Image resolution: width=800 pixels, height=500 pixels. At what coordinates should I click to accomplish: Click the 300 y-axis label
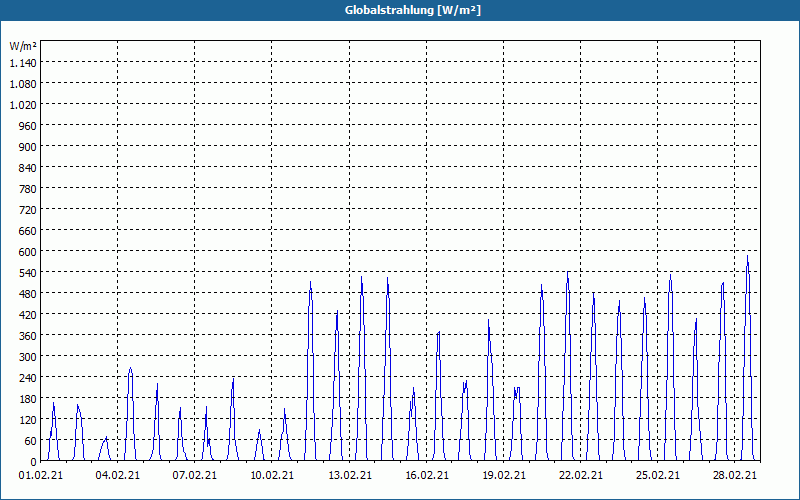28,357
